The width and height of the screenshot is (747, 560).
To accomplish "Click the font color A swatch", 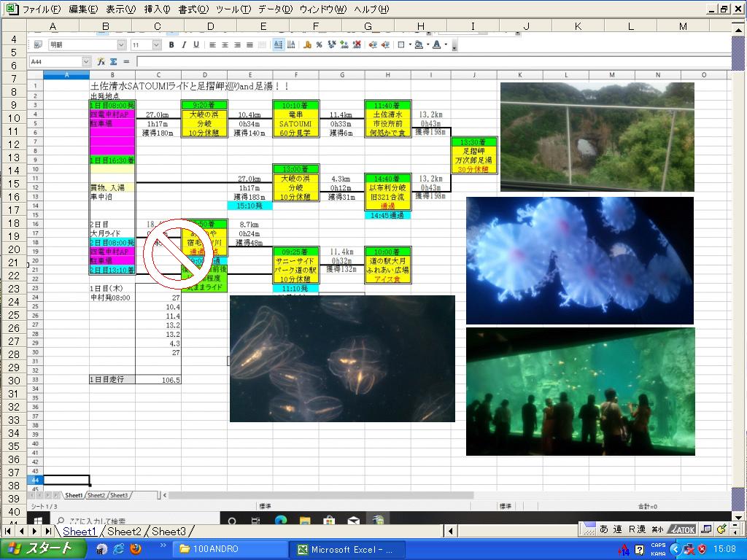I will click(436, 45).
